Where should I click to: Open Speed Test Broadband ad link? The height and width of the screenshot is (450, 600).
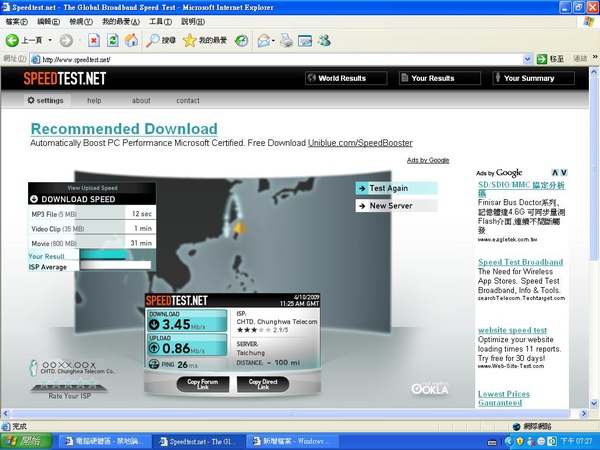coord(520,262)
